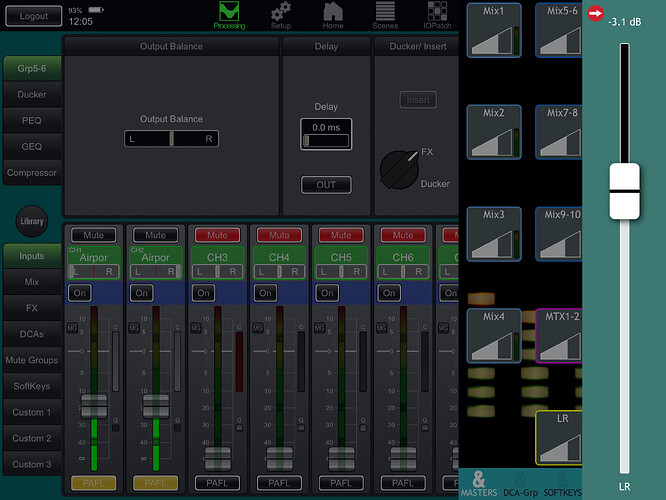This screenshot has height=500, width=666.
Task: Click the CH4 channel fader
Action: tap(279, 459)
